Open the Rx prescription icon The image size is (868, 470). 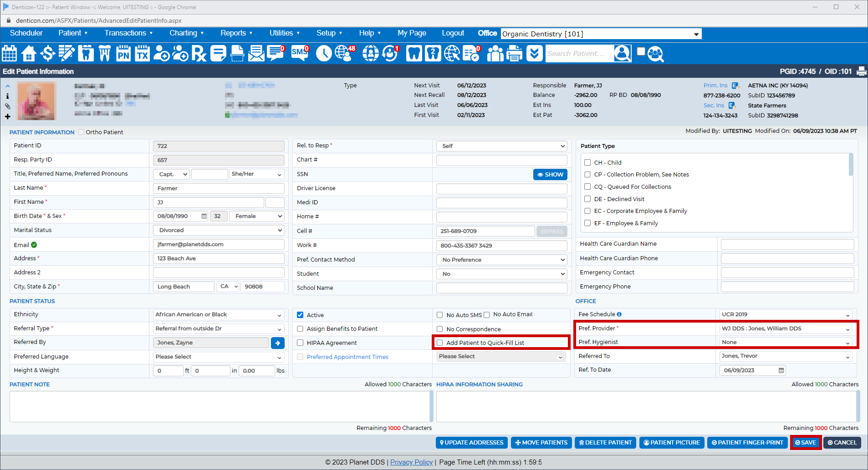pos(199,54)
